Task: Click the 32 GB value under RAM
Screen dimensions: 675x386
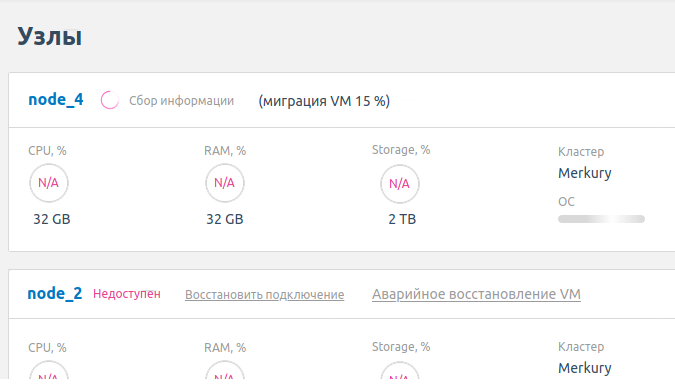Action: (225, 219)
